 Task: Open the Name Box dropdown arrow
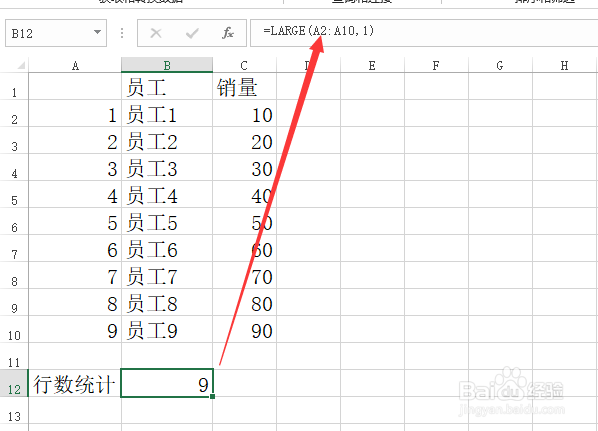98,32
